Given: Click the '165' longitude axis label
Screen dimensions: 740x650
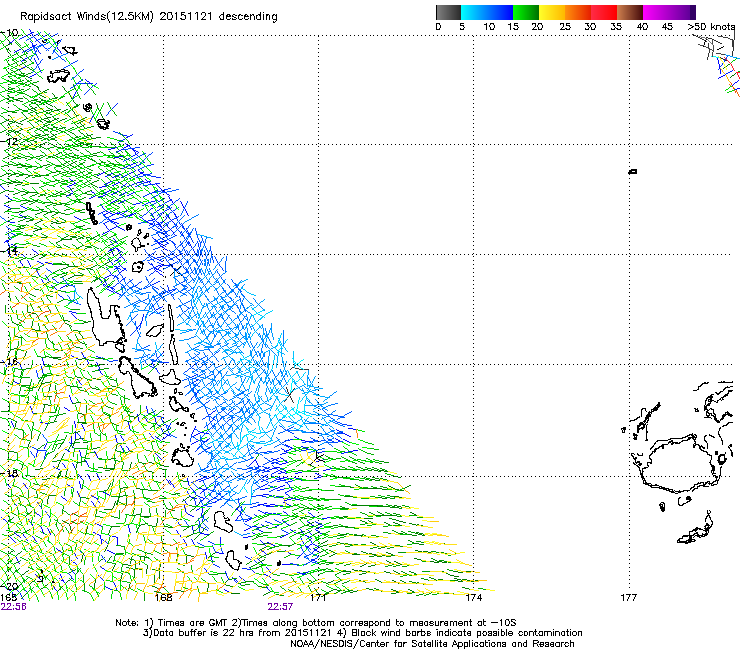Looking at the screenshot, I should 8,598.
